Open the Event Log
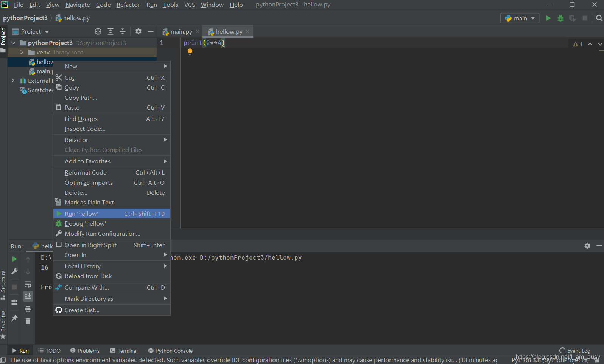604x364 pixels. click(x=575, y=351)
